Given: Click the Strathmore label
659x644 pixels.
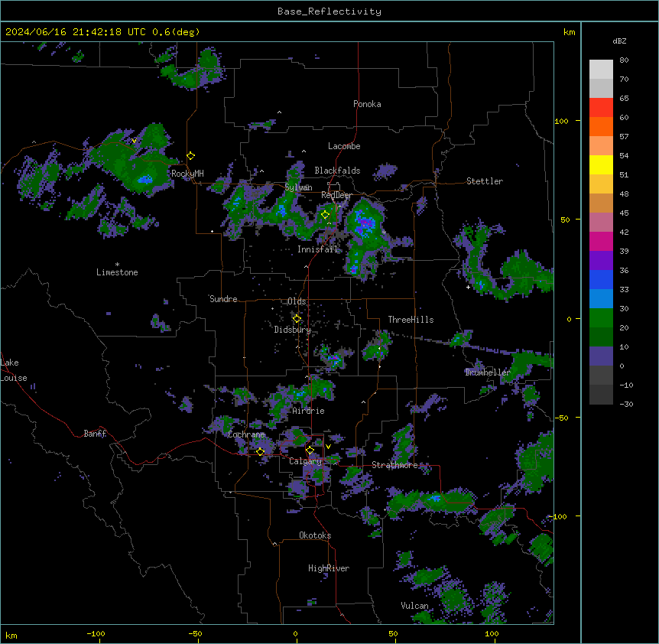Looking at the screenshot, I should pos(394,465).
